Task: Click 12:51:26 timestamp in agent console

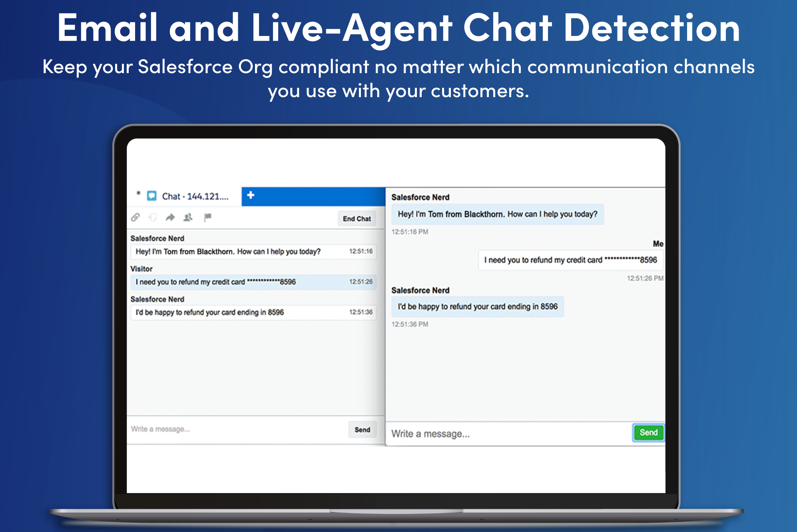Action: point(361,282)
